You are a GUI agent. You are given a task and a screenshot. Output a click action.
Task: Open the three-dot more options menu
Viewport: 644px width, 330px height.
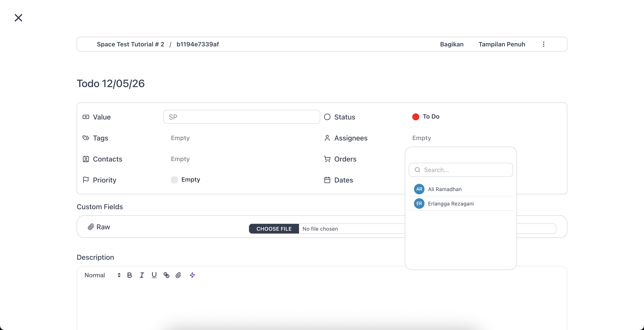[x=543, y=44]
